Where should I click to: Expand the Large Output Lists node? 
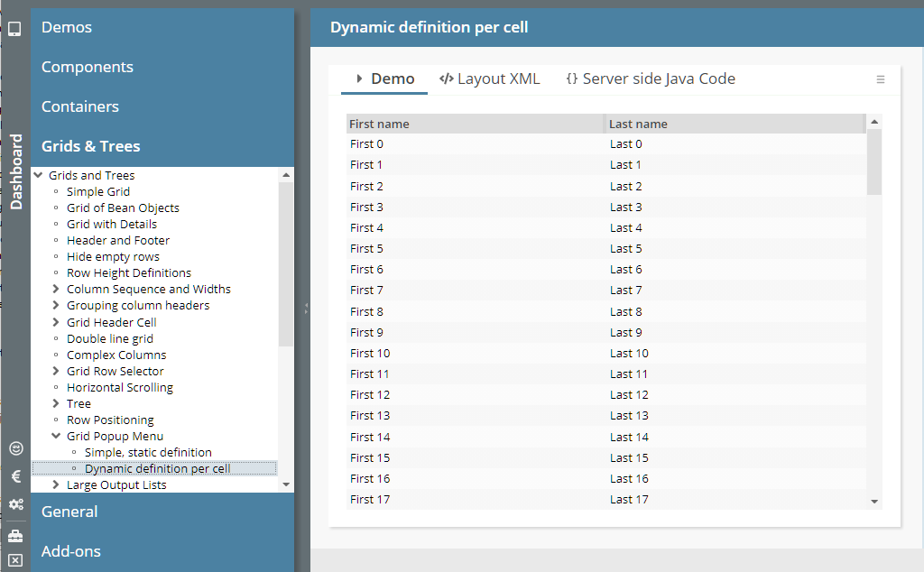(56, 484)
